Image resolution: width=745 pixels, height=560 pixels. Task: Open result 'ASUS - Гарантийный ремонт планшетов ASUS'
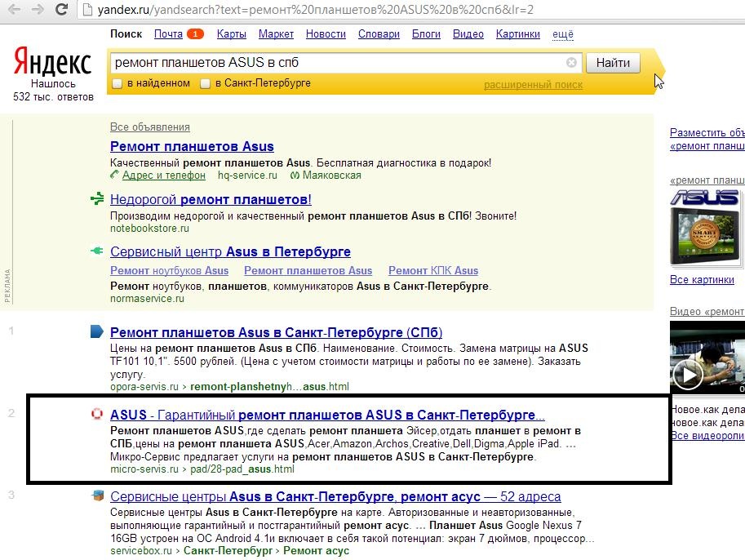click(327, 415)
